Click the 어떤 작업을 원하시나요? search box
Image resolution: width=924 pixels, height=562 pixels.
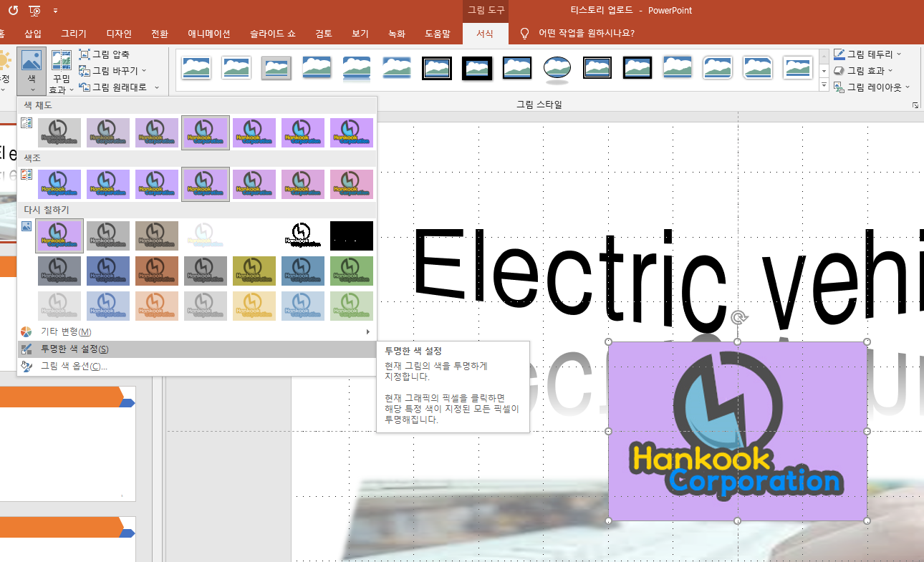click(x=586, y=33)
